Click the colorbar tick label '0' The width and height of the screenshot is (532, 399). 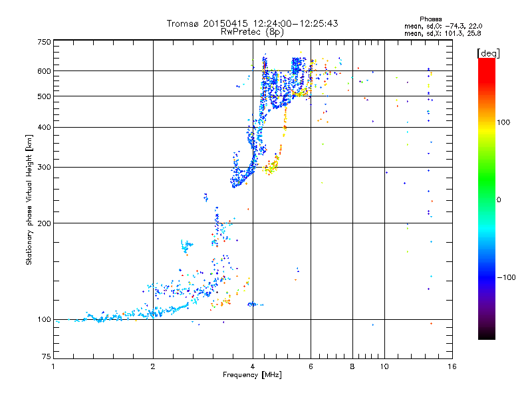pos(498,200)
